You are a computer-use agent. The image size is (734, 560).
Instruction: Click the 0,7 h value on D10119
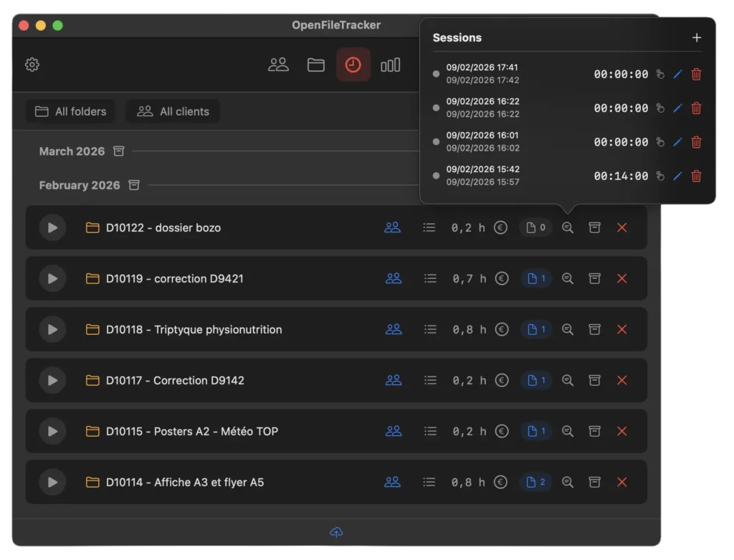tap(469, 279)
